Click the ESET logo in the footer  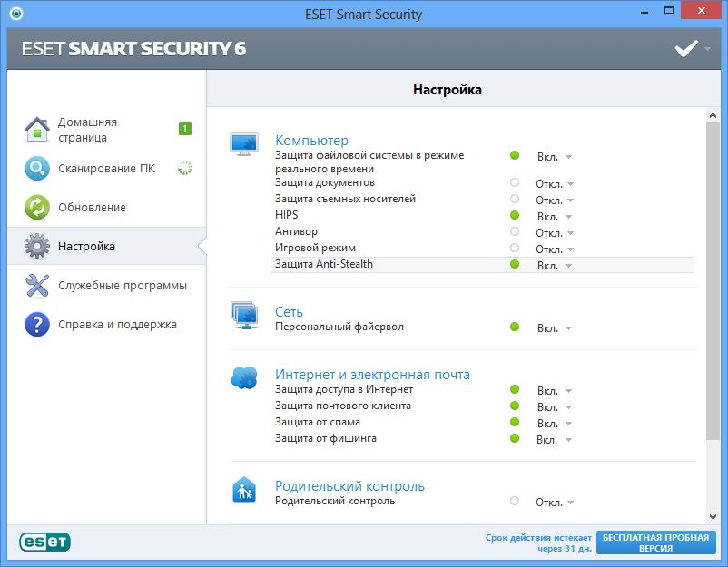(45, 542)
